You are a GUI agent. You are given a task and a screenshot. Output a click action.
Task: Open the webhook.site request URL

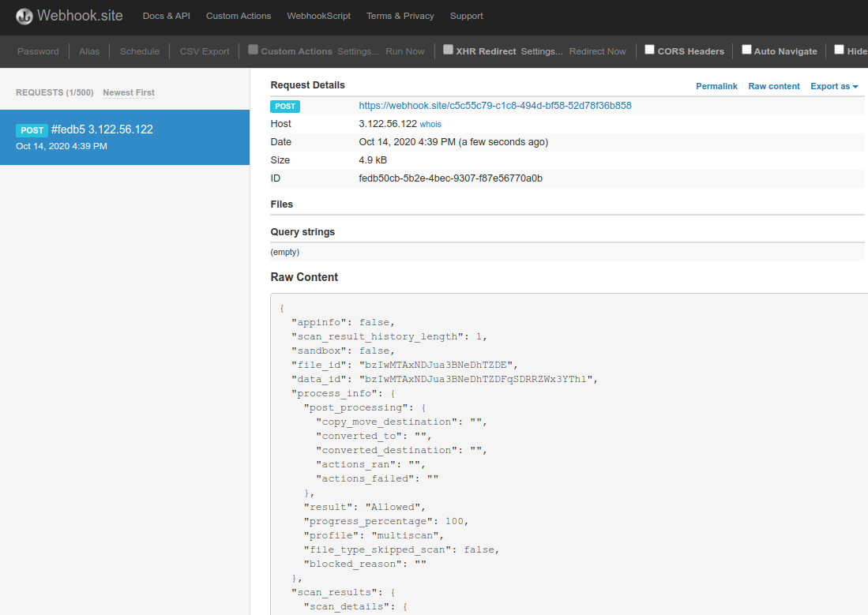click(495, 106)
